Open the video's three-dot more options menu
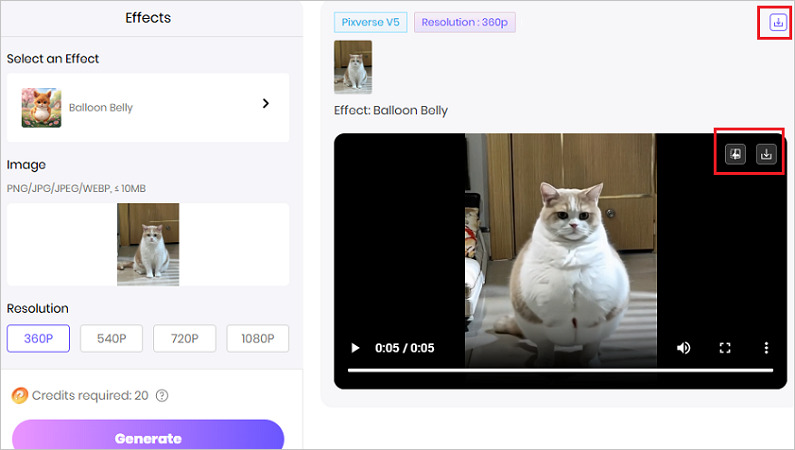795x450 pixels. click(766, 348)
